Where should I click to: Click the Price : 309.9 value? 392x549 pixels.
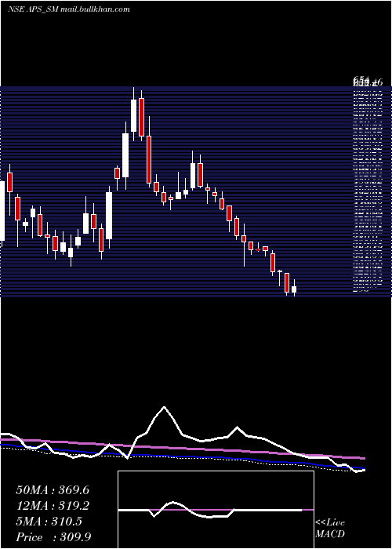coord(53,537)
